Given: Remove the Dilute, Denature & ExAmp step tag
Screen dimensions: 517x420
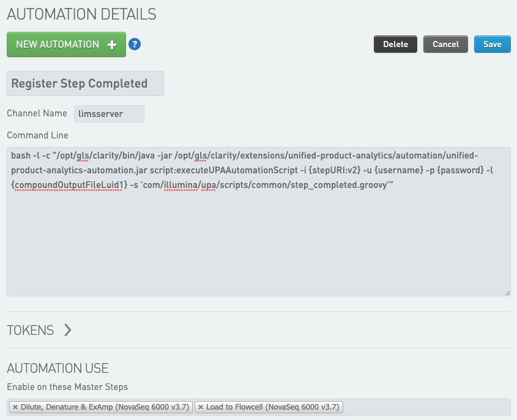Looking at the screenshot, I should [15, 407].
